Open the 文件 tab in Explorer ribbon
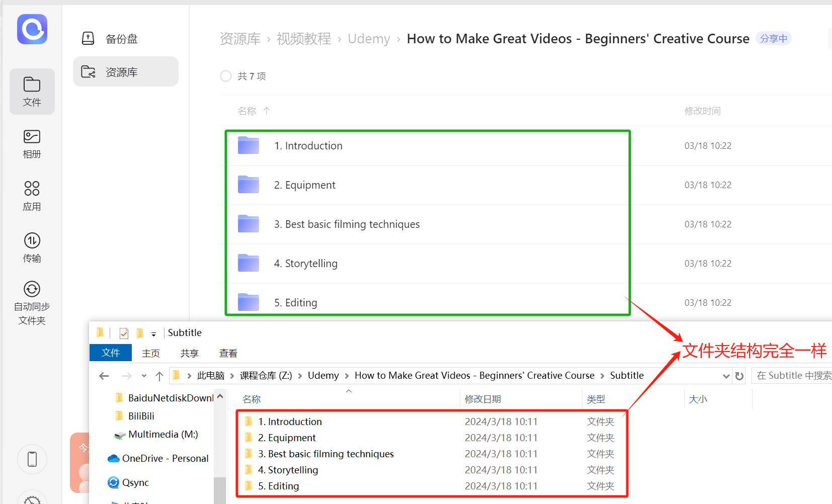This screenshot has width=832, height=504. (x=111, y=353)
